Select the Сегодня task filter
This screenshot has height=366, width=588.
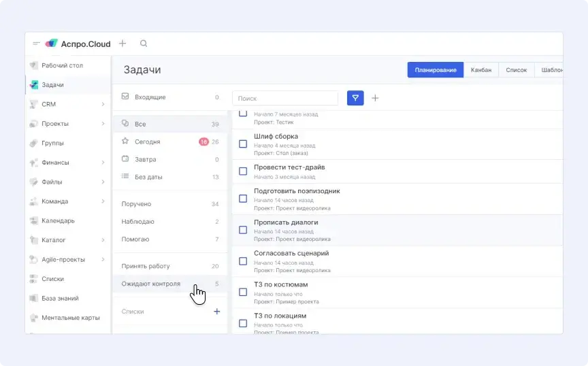148,142
